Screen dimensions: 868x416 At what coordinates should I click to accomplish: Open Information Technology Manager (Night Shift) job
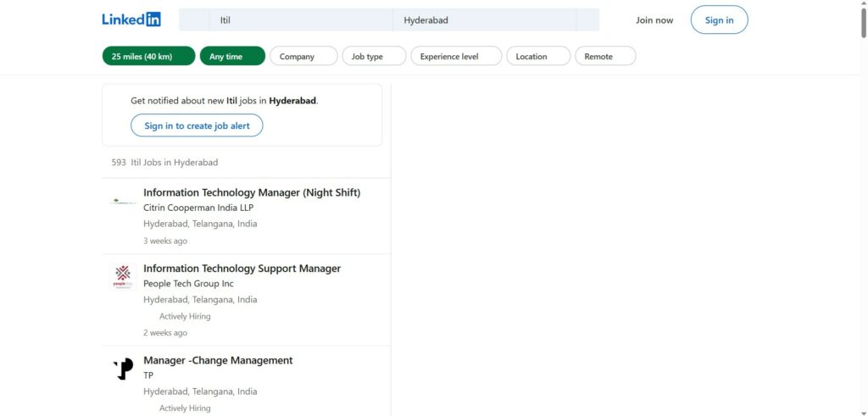pyautogui.click(x=252, y=192)
